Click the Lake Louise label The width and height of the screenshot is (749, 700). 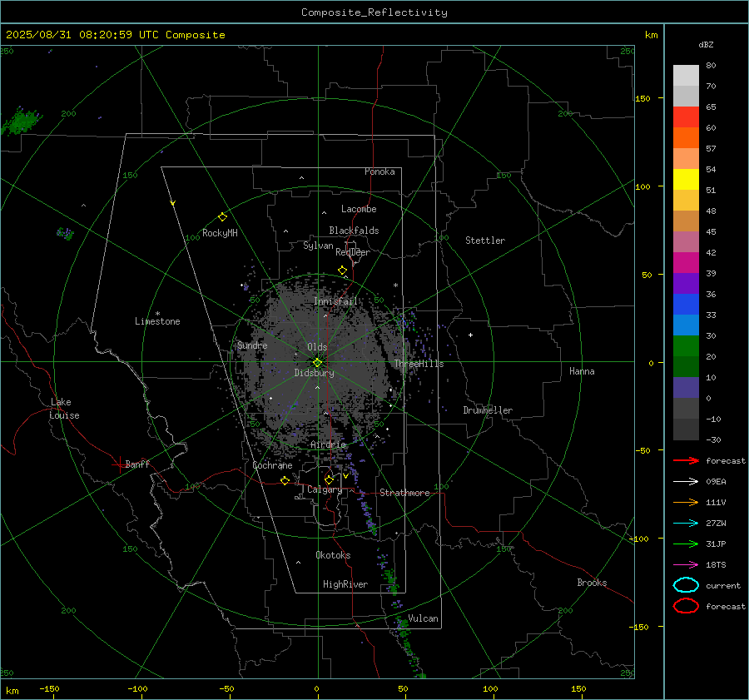tap(64, 409)
